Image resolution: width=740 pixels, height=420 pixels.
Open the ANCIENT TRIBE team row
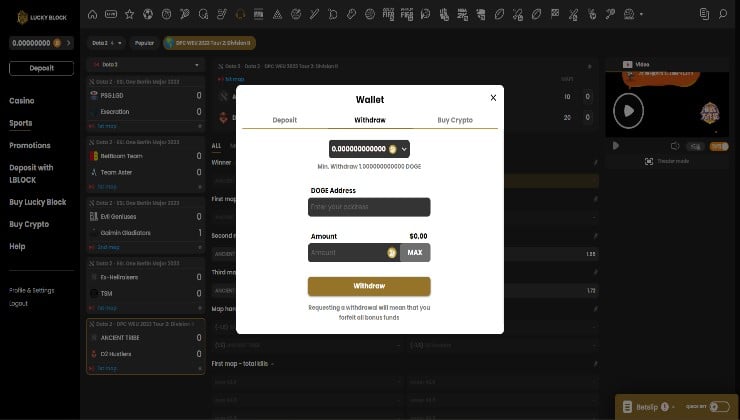[146, 338]
